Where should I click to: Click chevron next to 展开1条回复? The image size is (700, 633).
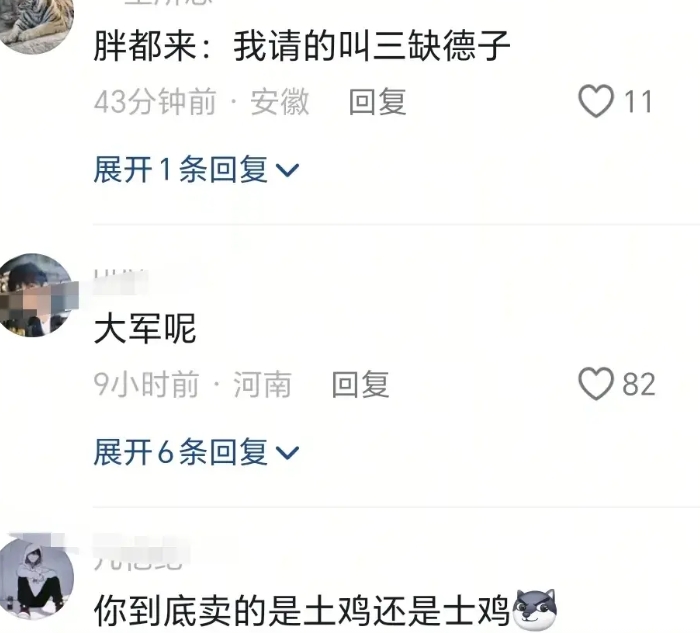(x=287, y=171)
